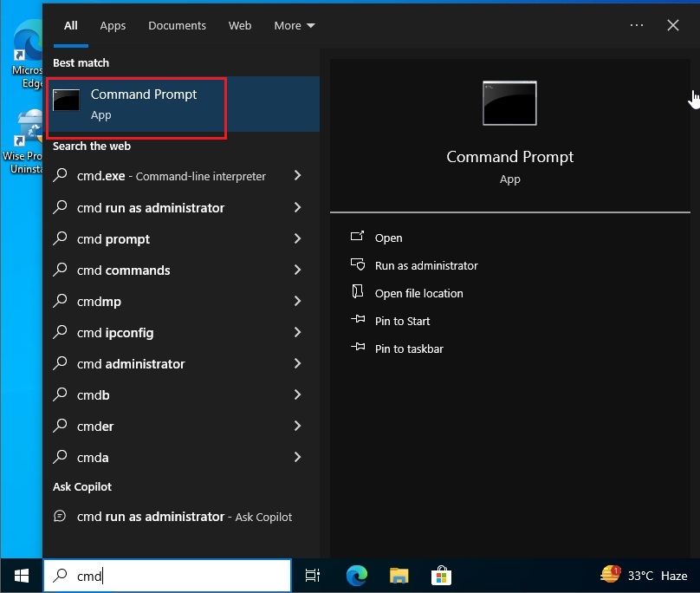Click the Windows Start button
Image resolution: width=700 pixels, height=593 pixels.
pos(20,575)
